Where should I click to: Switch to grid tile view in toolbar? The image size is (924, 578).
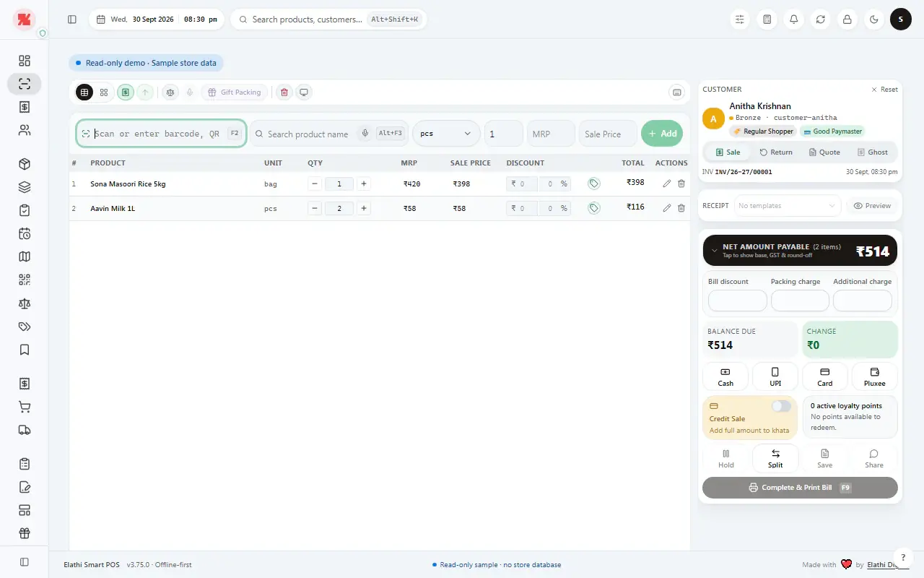[104, 92]
